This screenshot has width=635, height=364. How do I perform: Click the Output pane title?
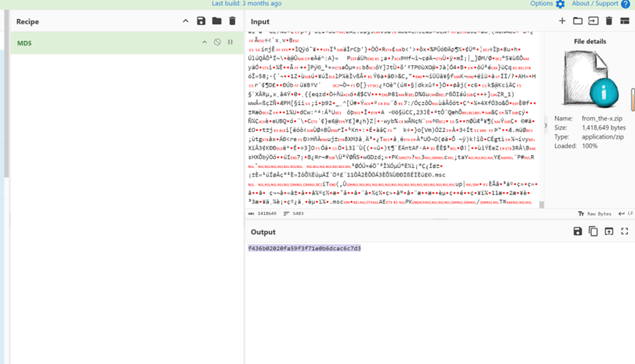click(263, 232)
